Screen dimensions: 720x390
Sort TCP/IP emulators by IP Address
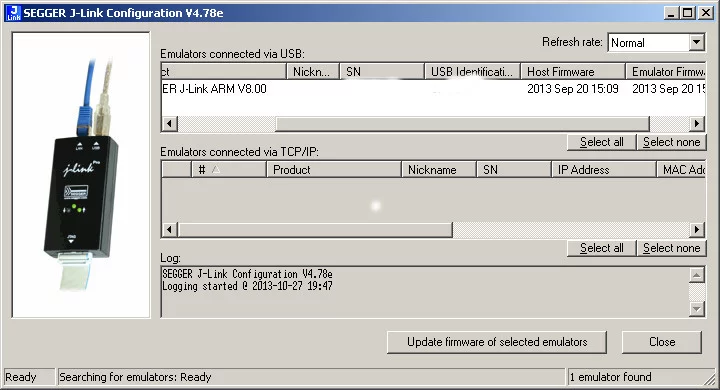(603, 170)
